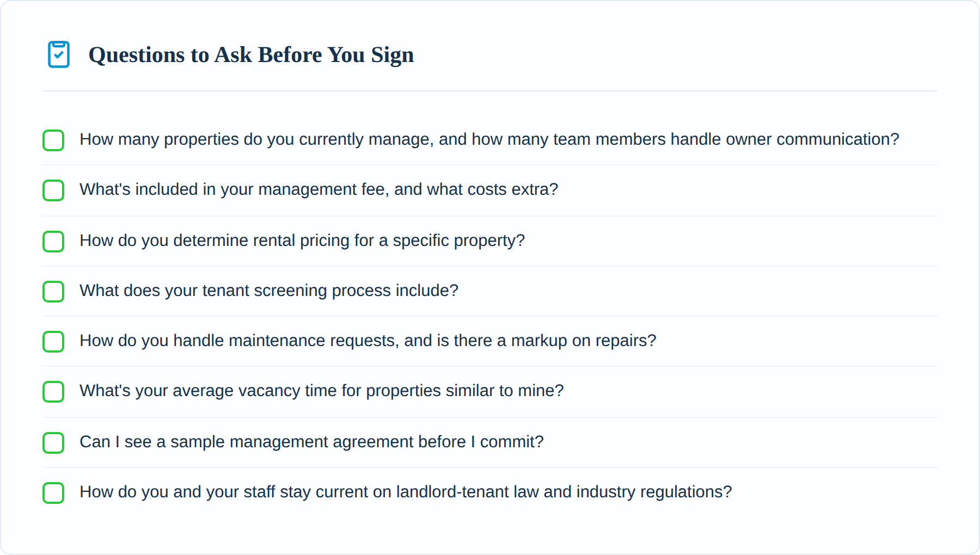Select the average vacancy time checkbox

point(53,392)
